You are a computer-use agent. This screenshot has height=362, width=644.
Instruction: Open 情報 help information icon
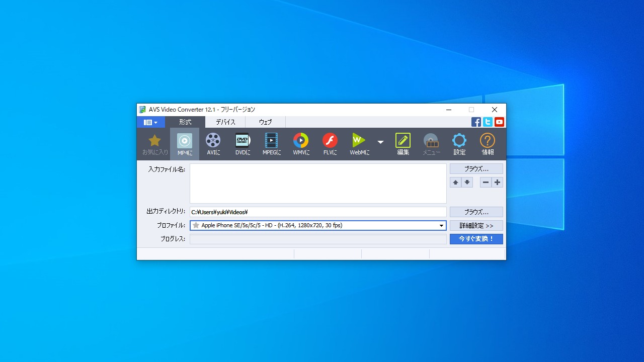488,144
